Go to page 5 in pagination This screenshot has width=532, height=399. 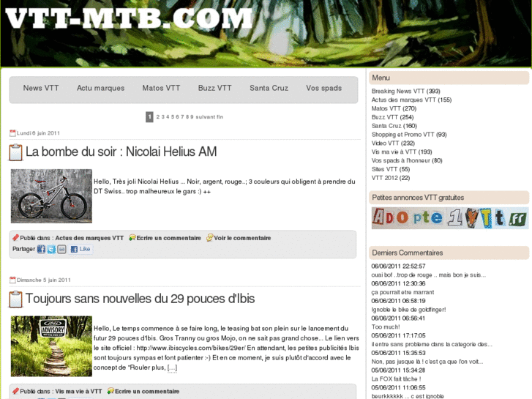pyautogui.click(x=173, y=117)
